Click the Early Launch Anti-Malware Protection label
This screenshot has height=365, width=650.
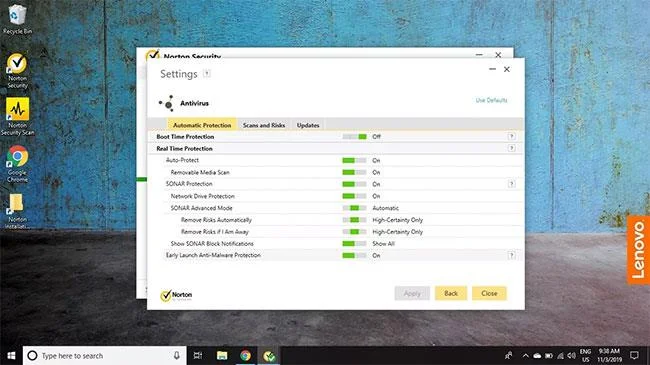click(x=213, y=256)
